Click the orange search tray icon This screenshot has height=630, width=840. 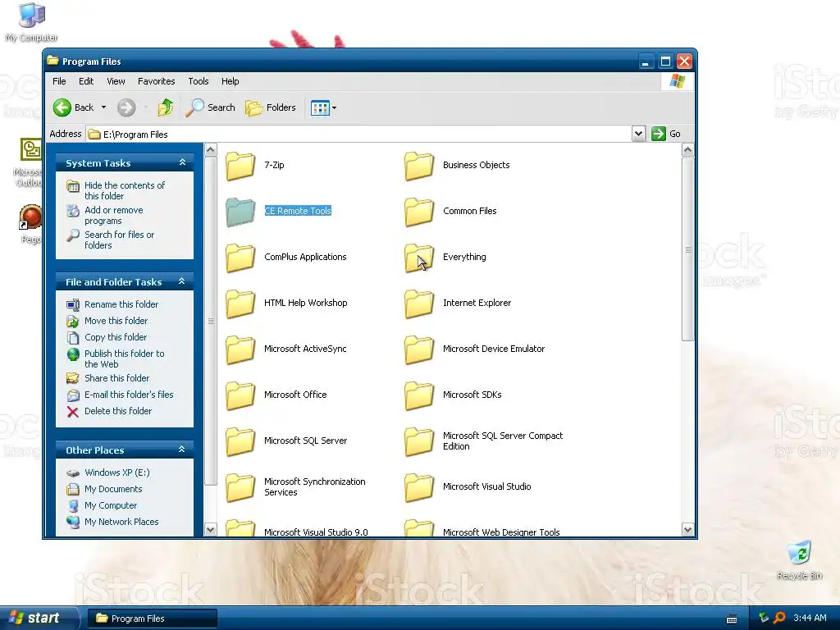[x=779, y=618]
